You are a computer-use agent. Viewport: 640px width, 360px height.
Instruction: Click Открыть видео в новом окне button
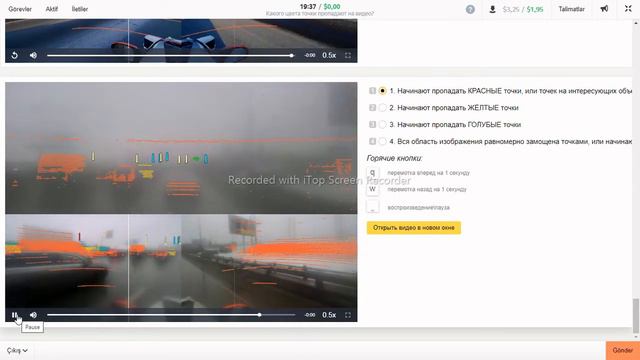414,227
